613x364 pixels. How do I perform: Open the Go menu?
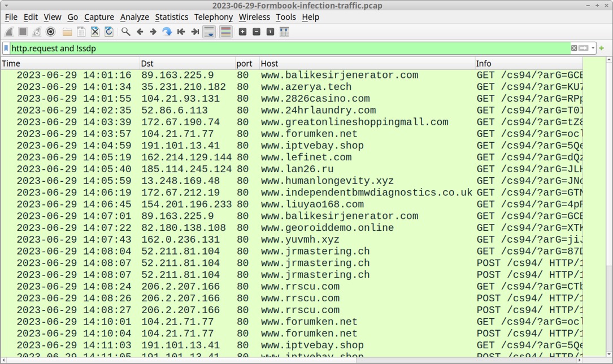[73, 17]
